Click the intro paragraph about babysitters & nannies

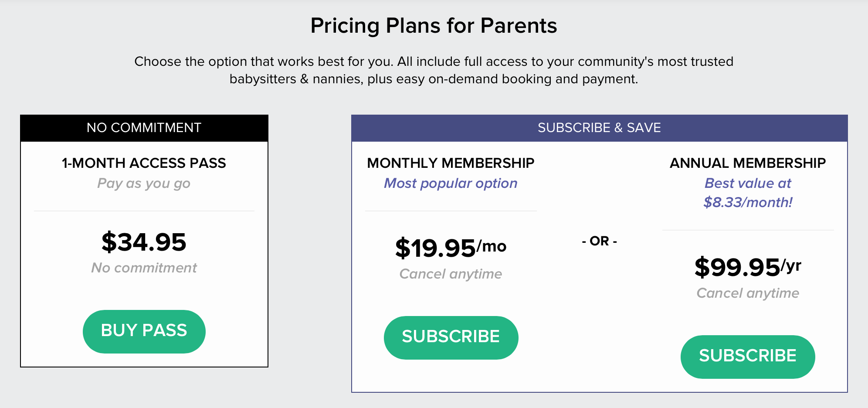click(434, 70)
